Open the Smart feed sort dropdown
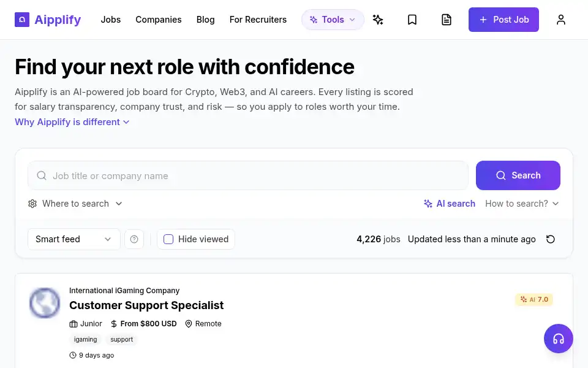This screenshot has height=368, width=588. coord(74,239)
